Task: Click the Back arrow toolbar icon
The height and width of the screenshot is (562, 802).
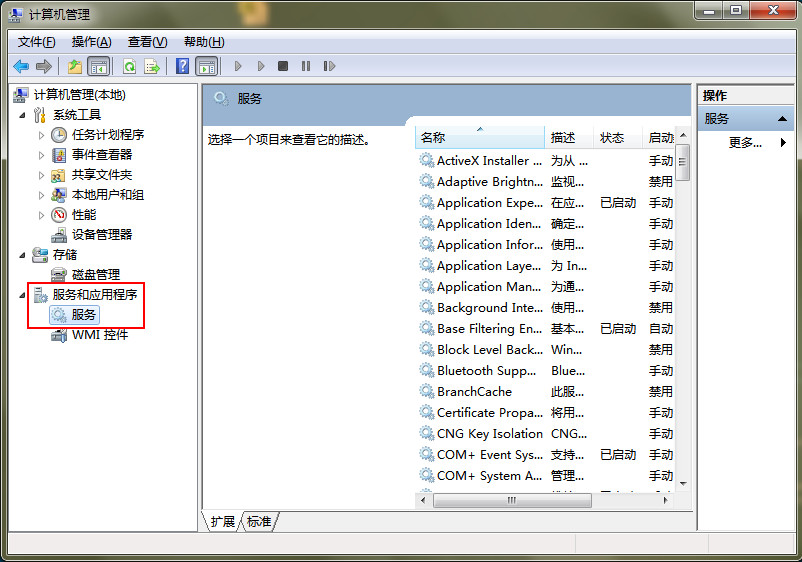Action: pyautogui.click(x=21, y=66)
